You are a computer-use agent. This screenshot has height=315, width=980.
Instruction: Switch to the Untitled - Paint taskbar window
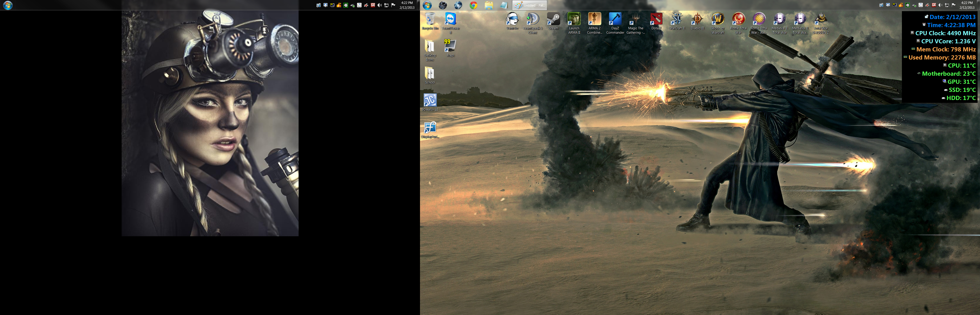(x=530, y=5)
